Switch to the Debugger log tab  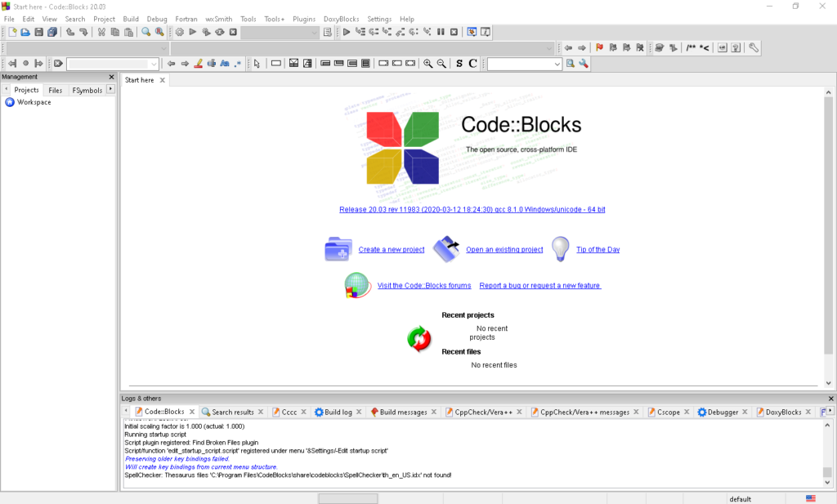[723, 412]
